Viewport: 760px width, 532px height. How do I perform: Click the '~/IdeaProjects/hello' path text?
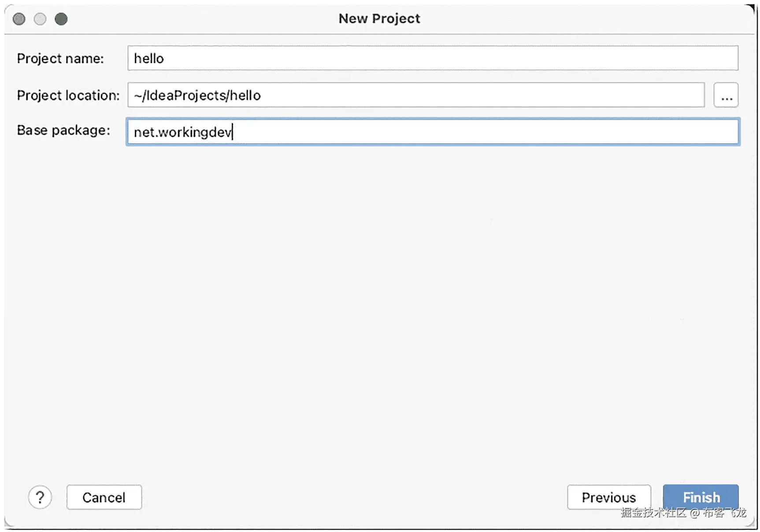197,96
